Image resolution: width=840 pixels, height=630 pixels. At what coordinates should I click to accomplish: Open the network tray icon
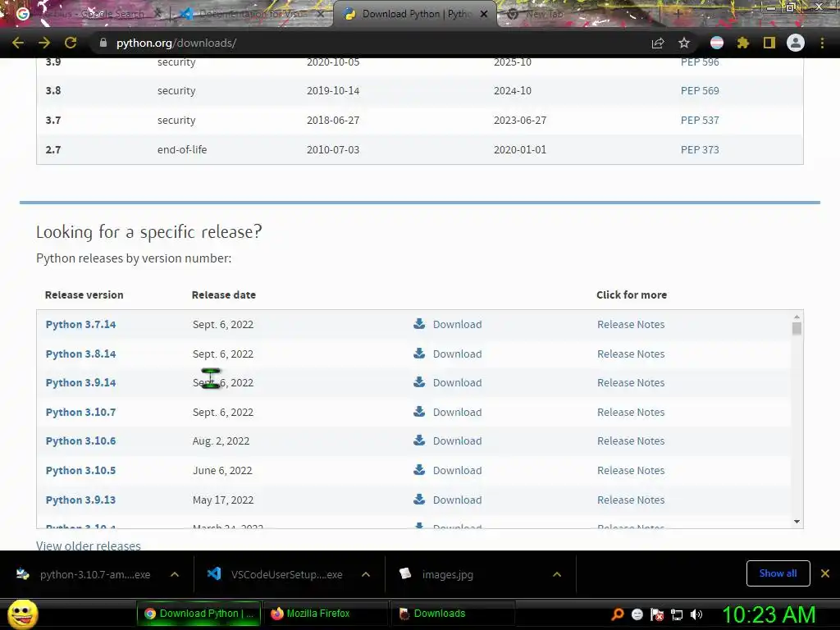pos(677,614)
